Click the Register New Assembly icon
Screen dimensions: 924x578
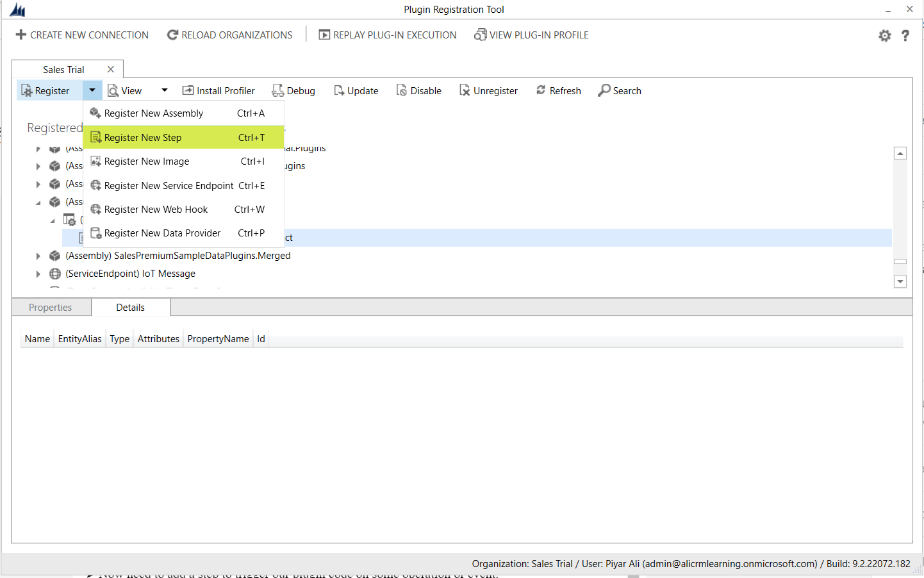95,113
